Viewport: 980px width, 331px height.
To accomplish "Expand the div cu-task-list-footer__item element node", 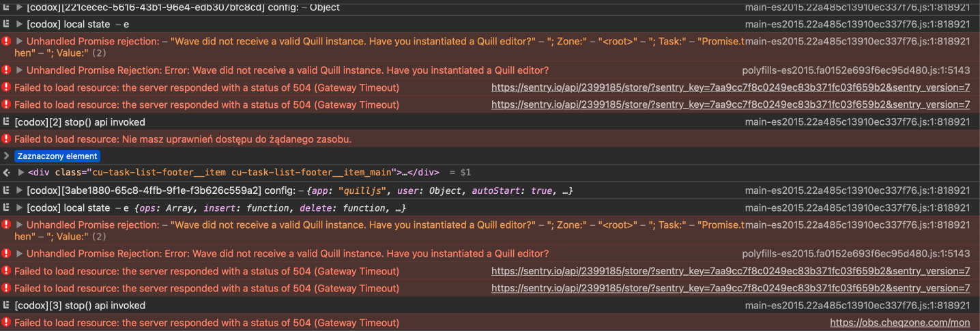I will (21, 173).
